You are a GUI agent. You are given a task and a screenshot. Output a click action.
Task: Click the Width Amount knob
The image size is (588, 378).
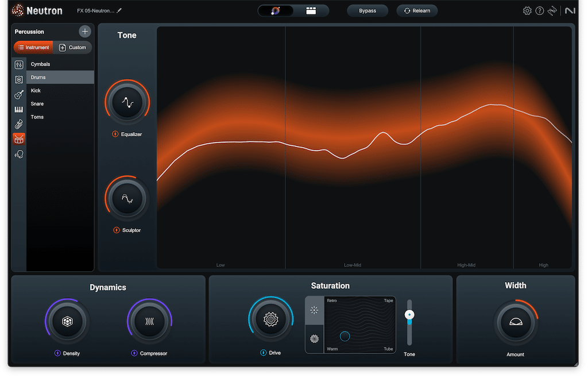[516, 322]
